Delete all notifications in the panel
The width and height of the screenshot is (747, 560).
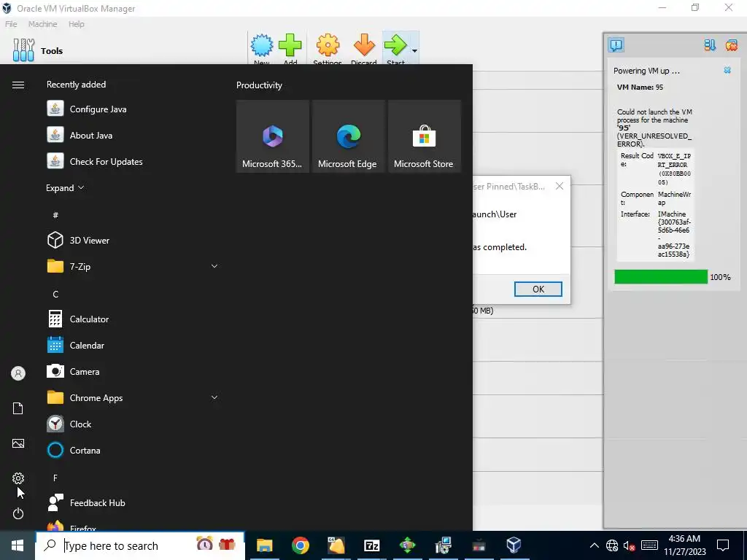731,45
